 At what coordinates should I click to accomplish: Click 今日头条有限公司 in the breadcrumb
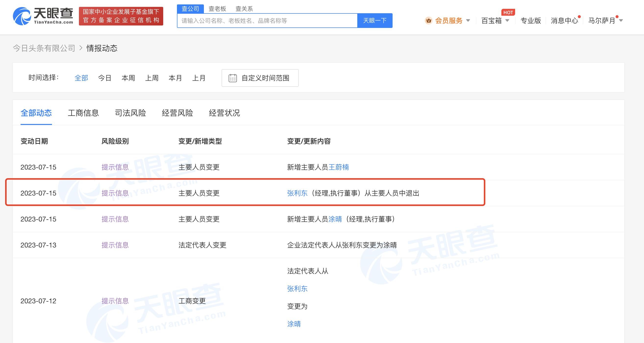(x=44, y=48)
